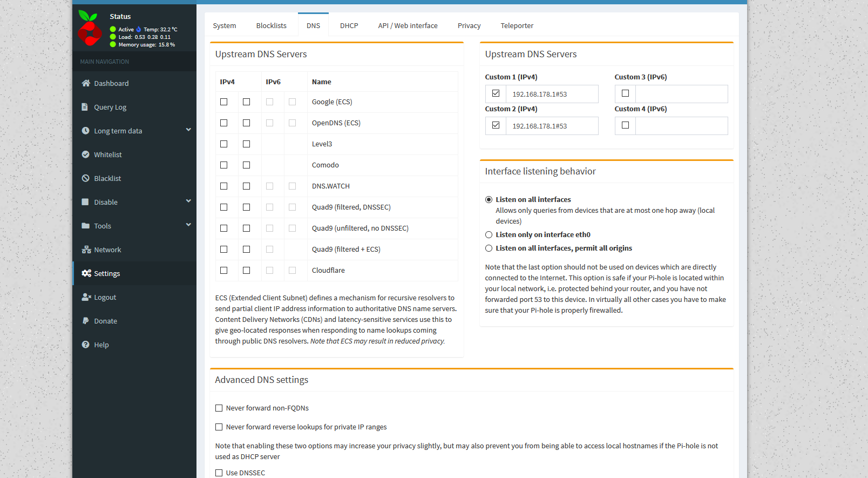Click the Custom 3 (IPv6) address field

tap(682, 94)
